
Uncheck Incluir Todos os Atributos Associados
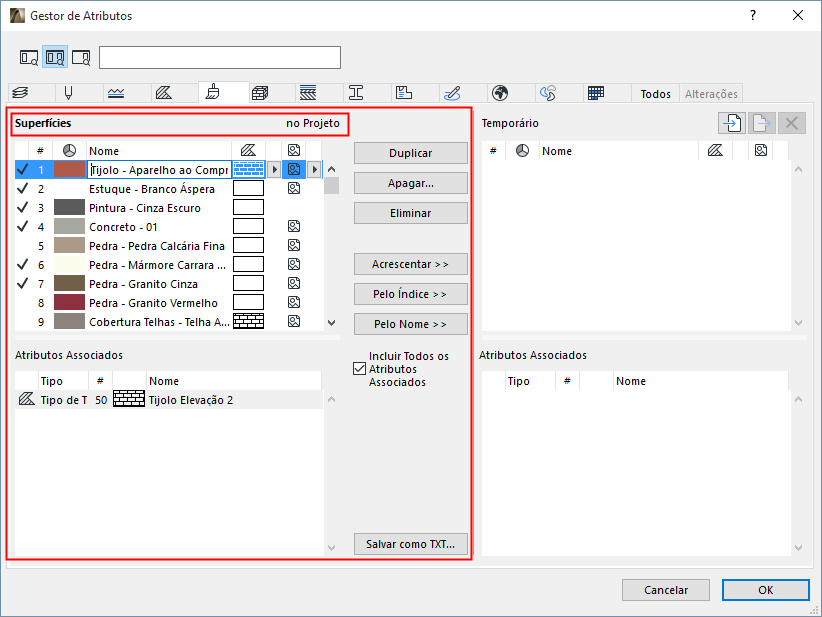pos(359,369)
